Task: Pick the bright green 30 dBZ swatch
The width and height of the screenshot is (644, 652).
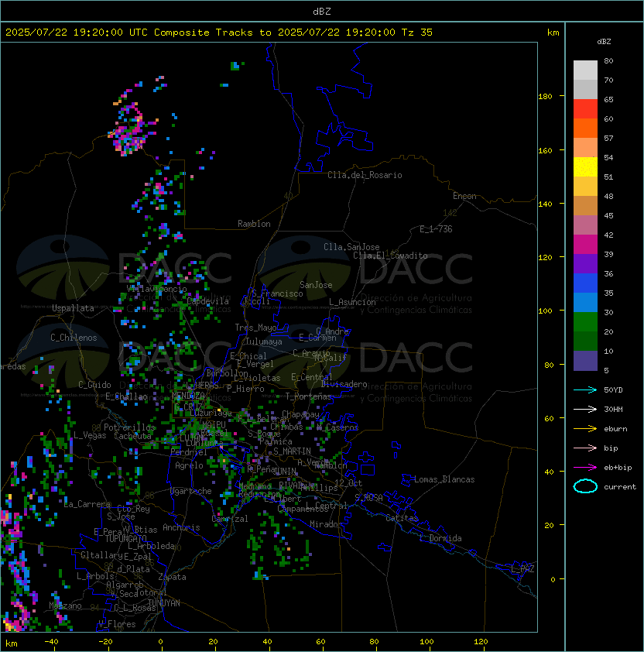Action: click(585, 322)
